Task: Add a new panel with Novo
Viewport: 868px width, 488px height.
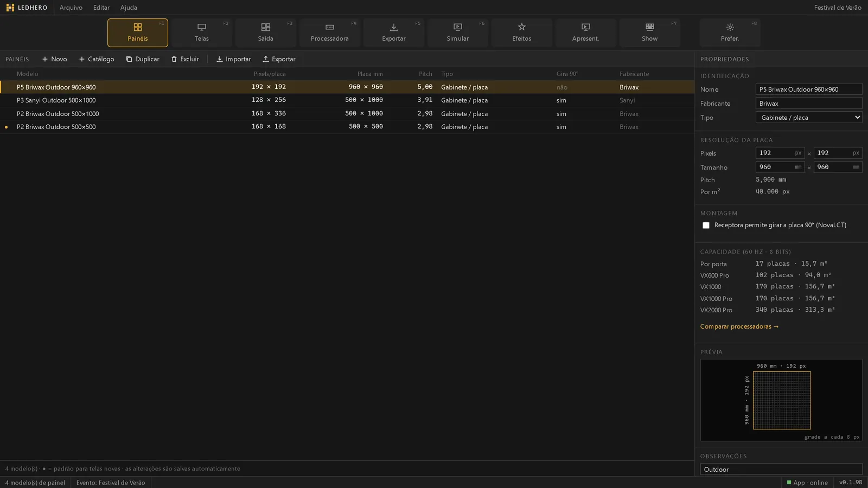Action: coord(55,59)
